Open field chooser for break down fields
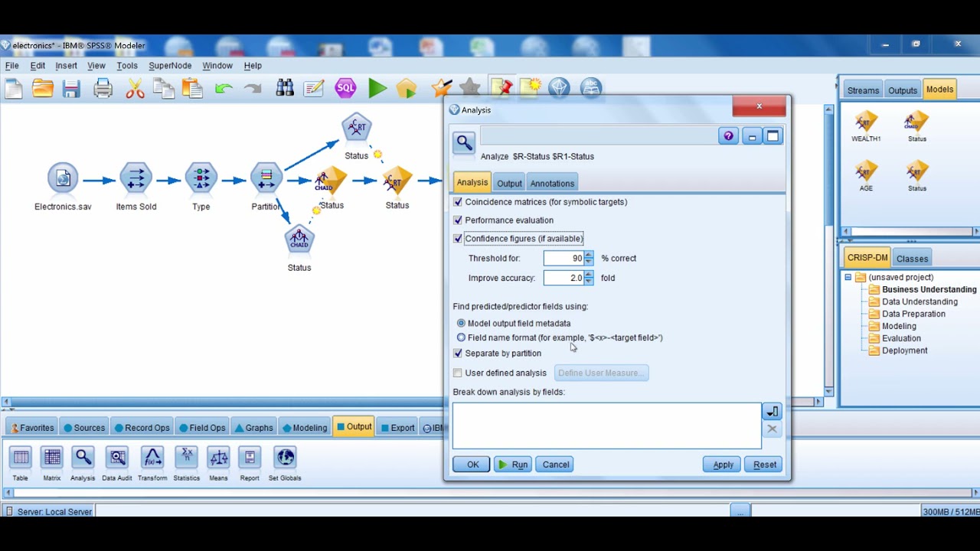This screenshot has width=980, height=551. pyautogui.click(x=772, y=412)
